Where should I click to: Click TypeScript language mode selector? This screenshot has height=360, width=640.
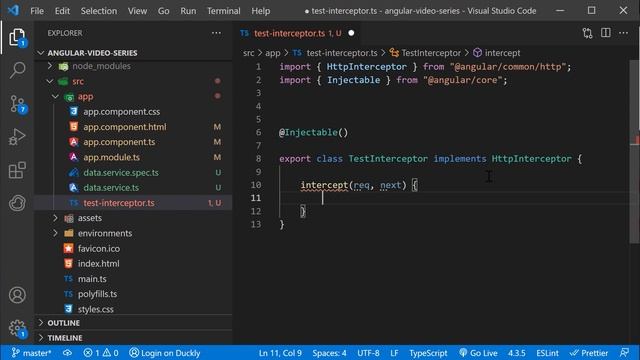point(428,353)
